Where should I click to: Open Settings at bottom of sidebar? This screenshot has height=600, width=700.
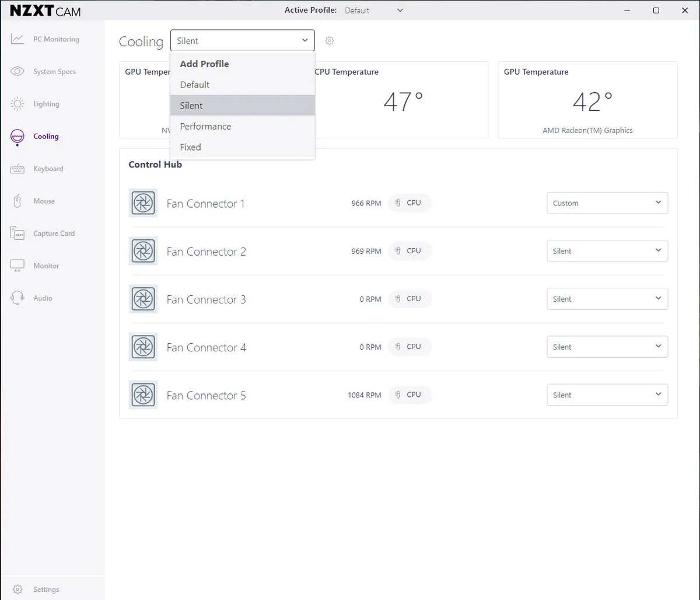[45, 589]
